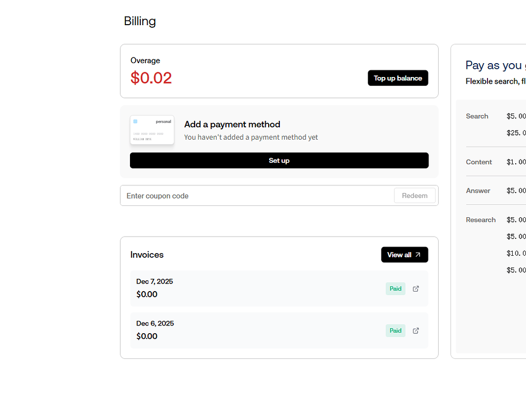Open the Dec 6, 2025 invoice external link icon
Screen dimensions: 526x420
416,331
